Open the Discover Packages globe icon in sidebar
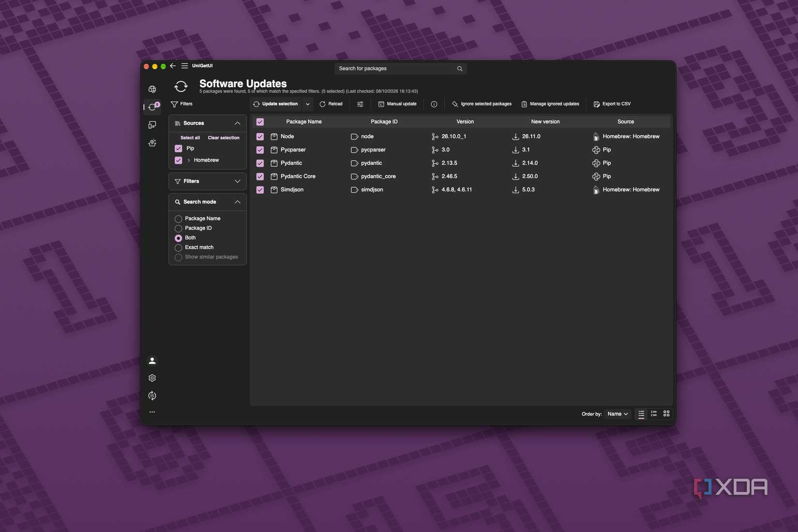 [x=152, y=89]
